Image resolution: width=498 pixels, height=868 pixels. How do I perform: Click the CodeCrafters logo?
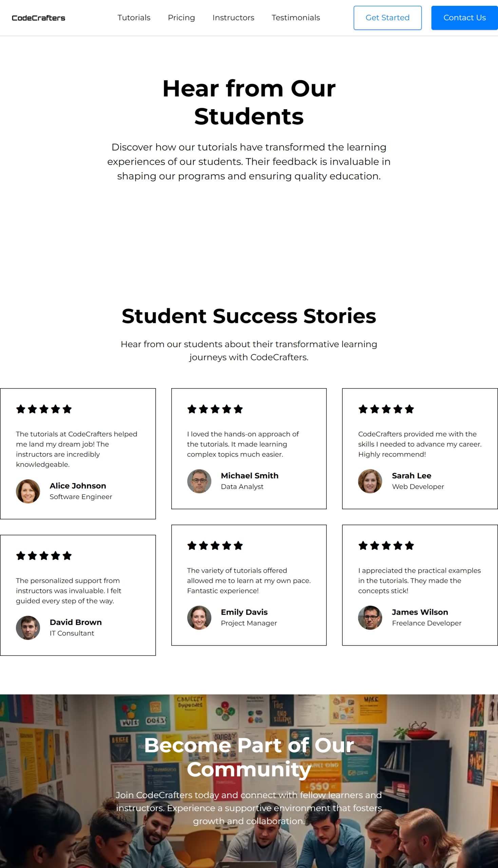[38, 18]
